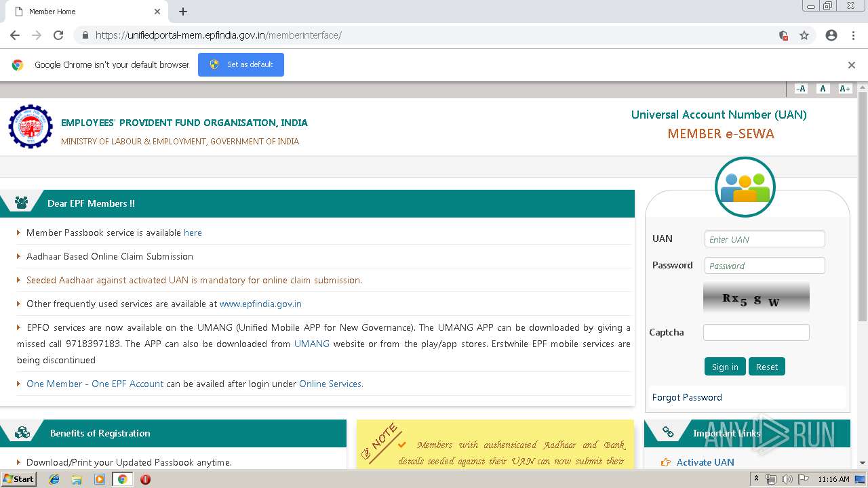The image size is (868, 488).
Task: Open One Member - One EPF Account link
Action: point(95,384)
